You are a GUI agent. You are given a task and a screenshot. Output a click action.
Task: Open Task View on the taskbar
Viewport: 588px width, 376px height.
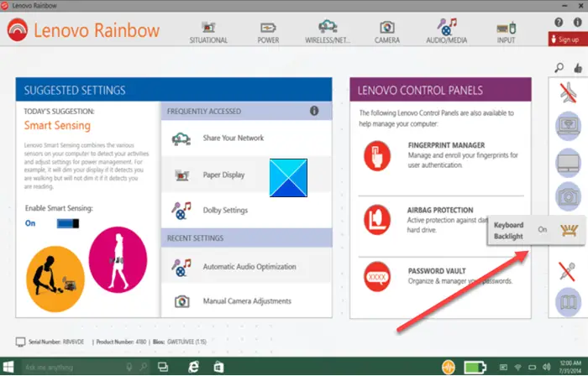(x=163, y=367)
